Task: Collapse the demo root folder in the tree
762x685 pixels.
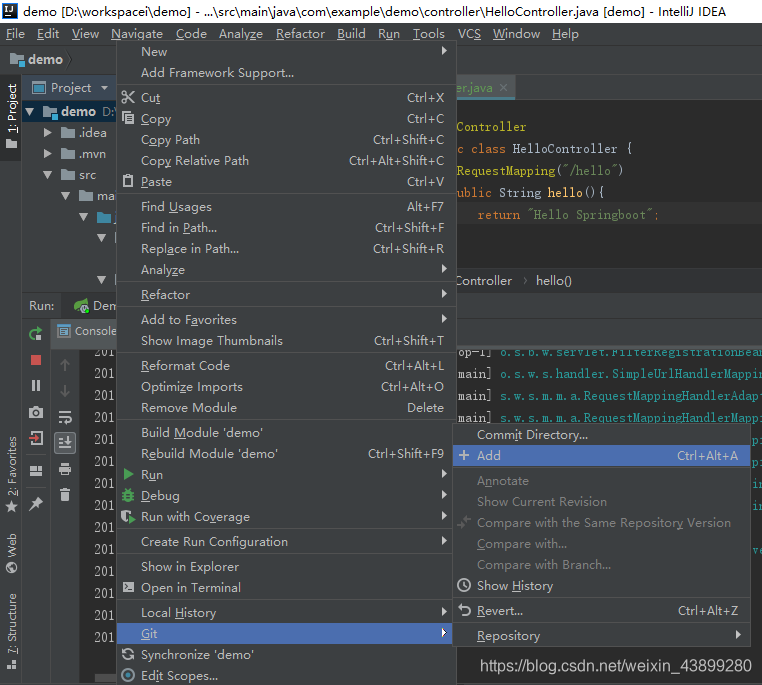Action: tap(30, 112)
